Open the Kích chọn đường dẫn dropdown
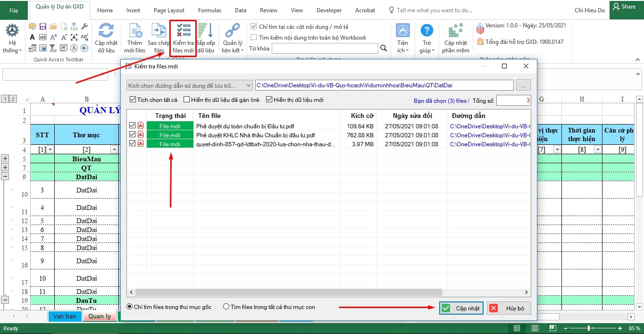Viewport: 644px width, 334px height. (189, 85)
